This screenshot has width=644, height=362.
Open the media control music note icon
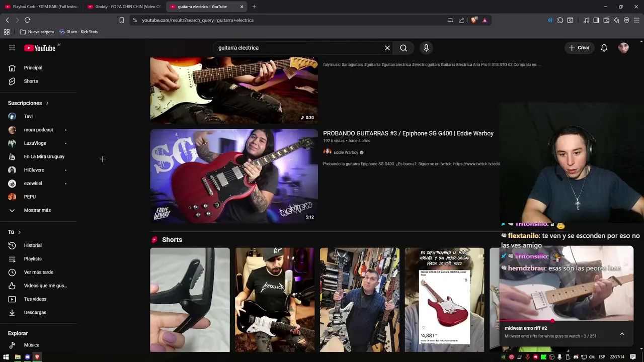[586, 20]
